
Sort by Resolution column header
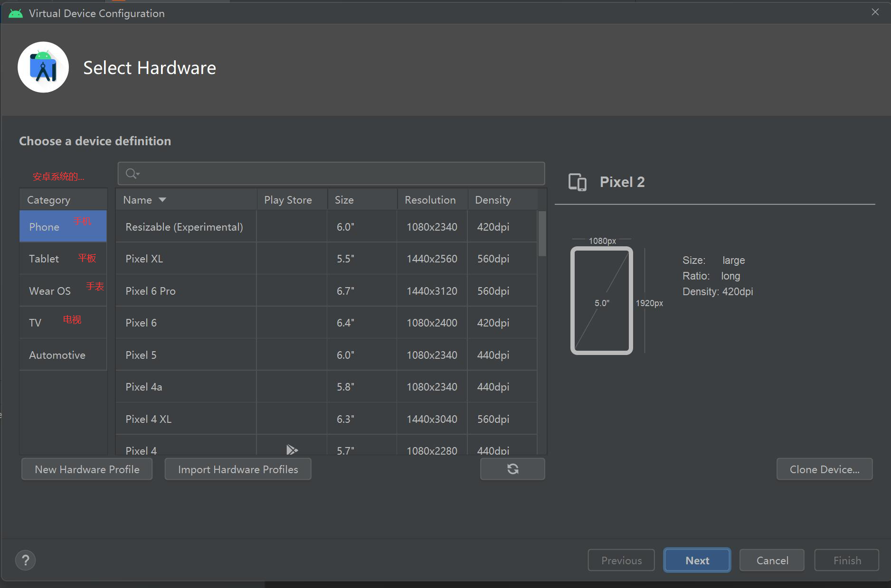point(433,200)
